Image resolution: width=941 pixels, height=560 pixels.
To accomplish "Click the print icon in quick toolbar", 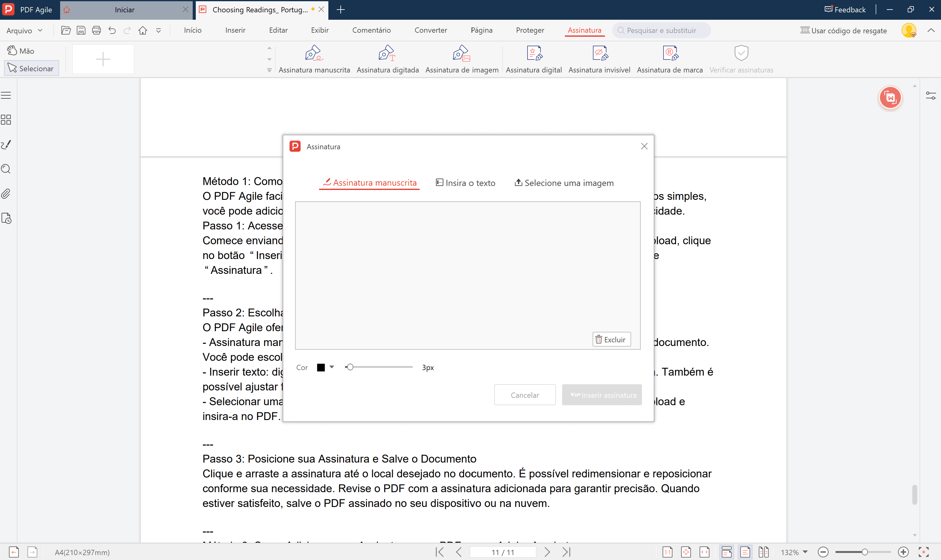I will pos(97,31).
